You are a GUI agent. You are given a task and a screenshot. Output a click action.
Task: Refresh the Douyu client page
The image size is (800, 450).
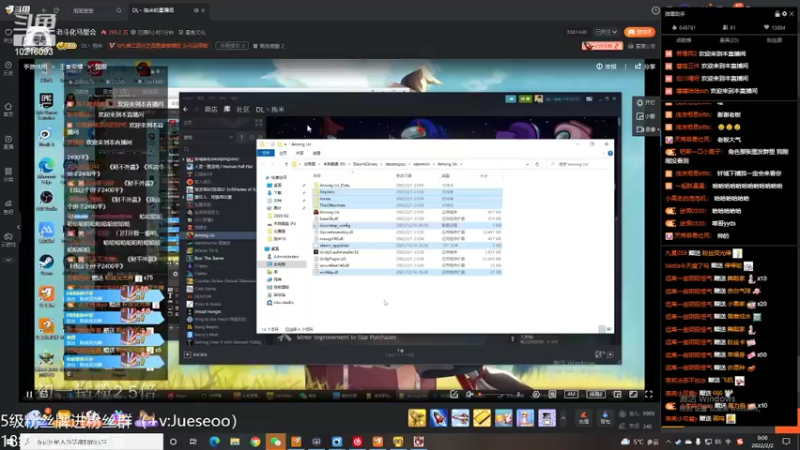[x=56, y=10]
